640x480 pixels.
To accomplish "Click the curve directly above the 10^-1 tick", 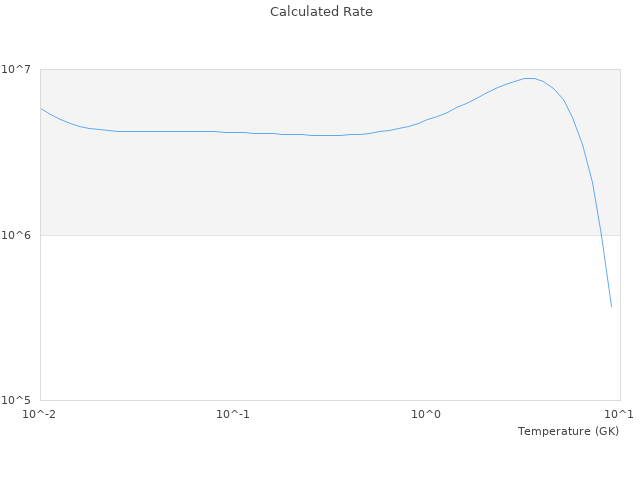I will pos(233,132).
